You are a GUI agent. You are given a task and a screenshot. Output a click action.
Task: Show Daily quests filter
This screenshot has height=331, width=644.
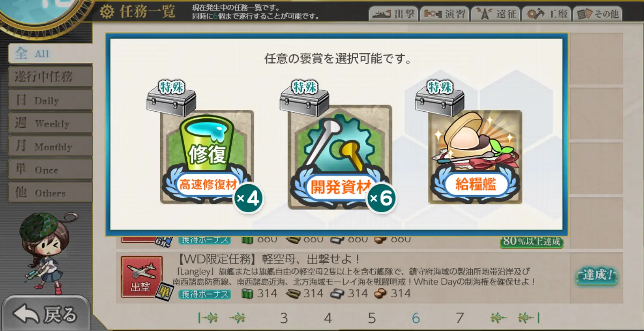click(50, 100)
